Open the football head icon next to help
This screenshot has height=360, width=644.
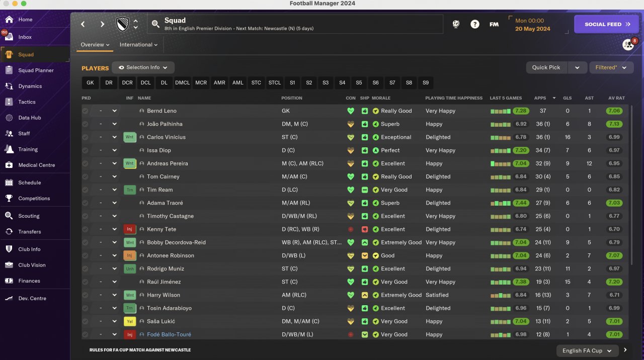[x=456, y=24]
